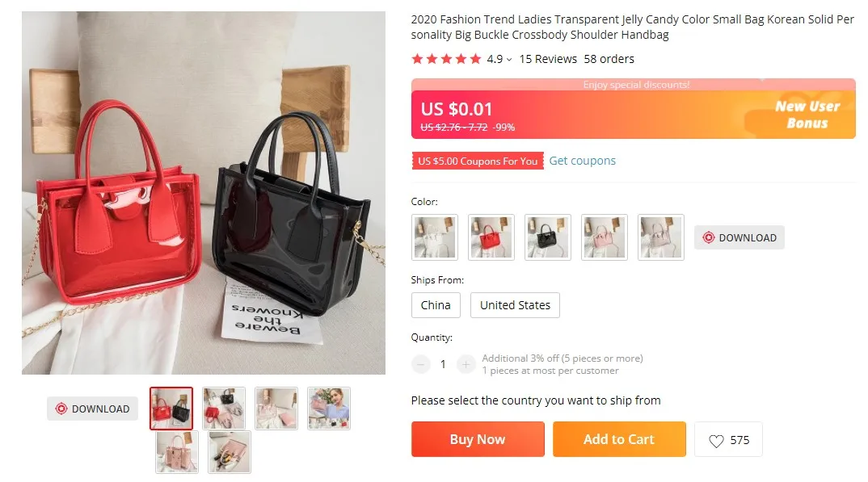Increase quantity with the plus icon
This screenshot has height=482, width=868.
tap(466, 364)
